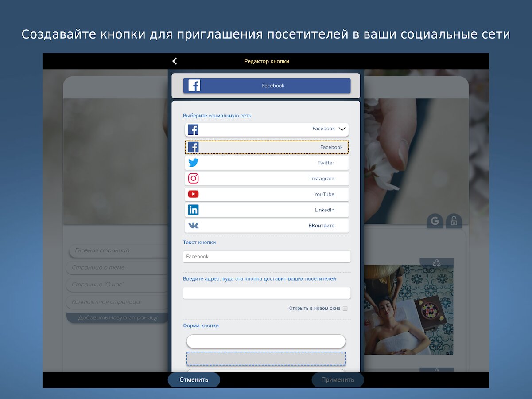Open 'Контактная страница' menu item
The width and height of the screenshot is (532, 399).
[117, 302]
